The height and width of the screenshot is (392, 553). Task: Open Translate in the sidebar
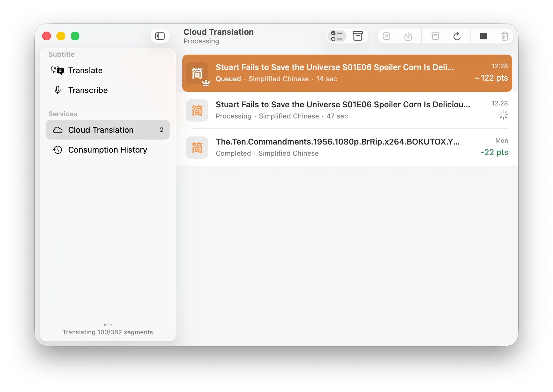[108, 70]
